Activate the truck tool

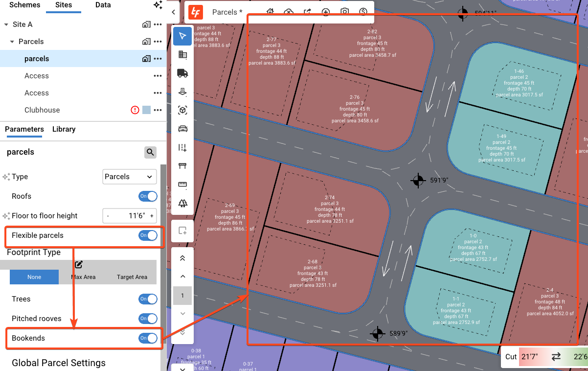point(182,73)
